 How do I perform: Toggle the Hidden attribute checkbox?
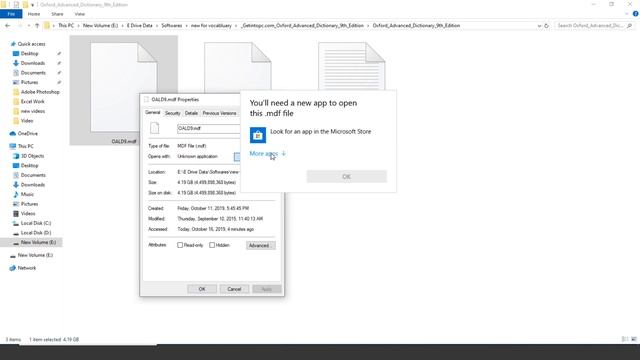coord(212,245)
